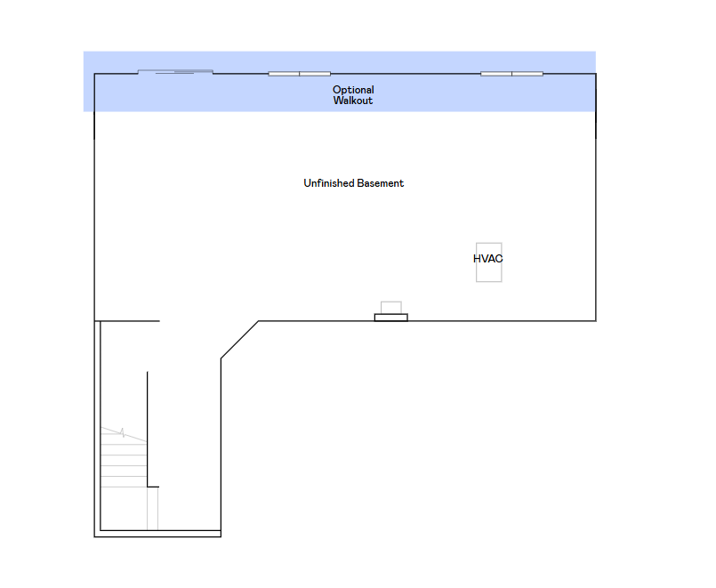The width and height of the screenshot is (716, 588).
Task: Select the small gray box above the bottom wall
Action: pyautogui.click(x=391, y=307)
